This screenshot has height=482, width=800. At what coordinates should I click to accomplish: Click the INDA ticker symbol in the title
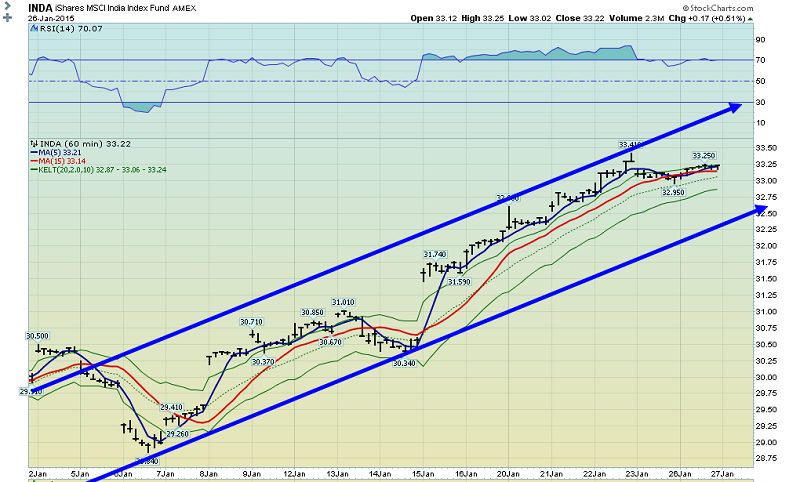(x=40, y=8)
